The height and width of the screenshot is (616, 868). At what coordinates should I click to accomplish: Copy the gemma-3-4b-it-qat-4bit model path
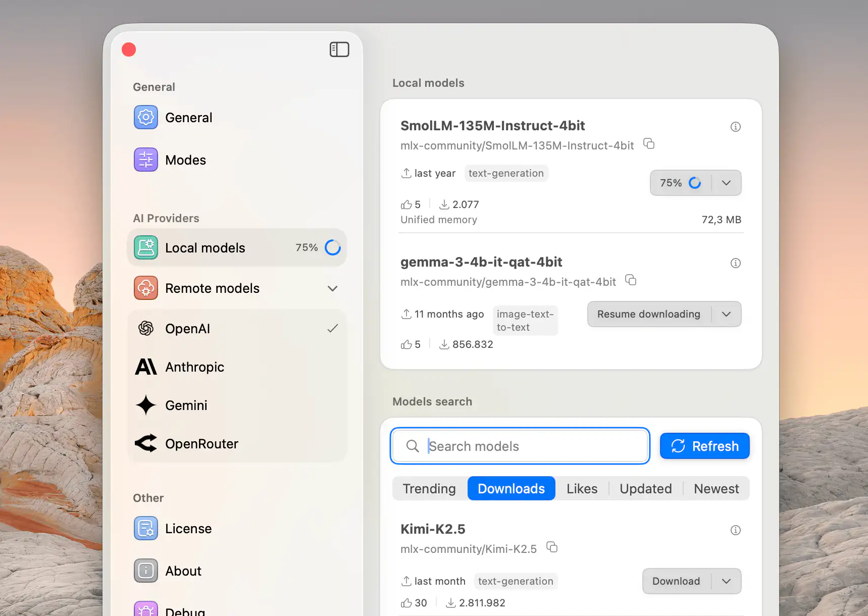tap(631, 280)
